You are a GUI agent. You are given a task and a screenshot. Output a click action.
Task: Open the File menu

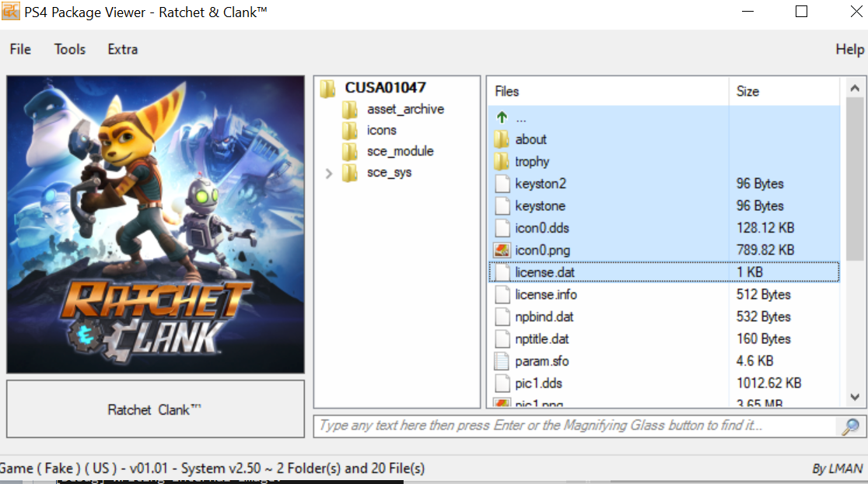coord(20,49)
